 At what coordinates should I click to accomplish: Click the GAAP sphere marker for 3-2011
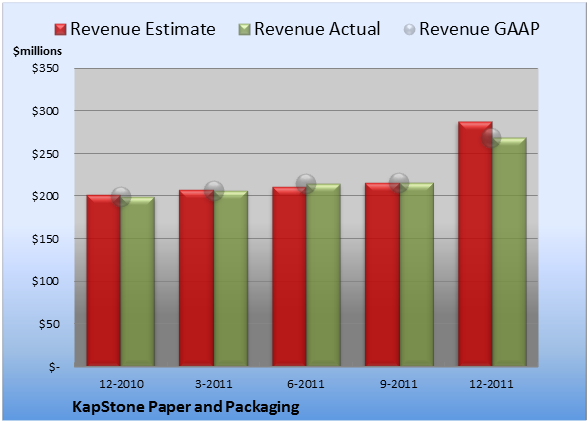point(214,191)
